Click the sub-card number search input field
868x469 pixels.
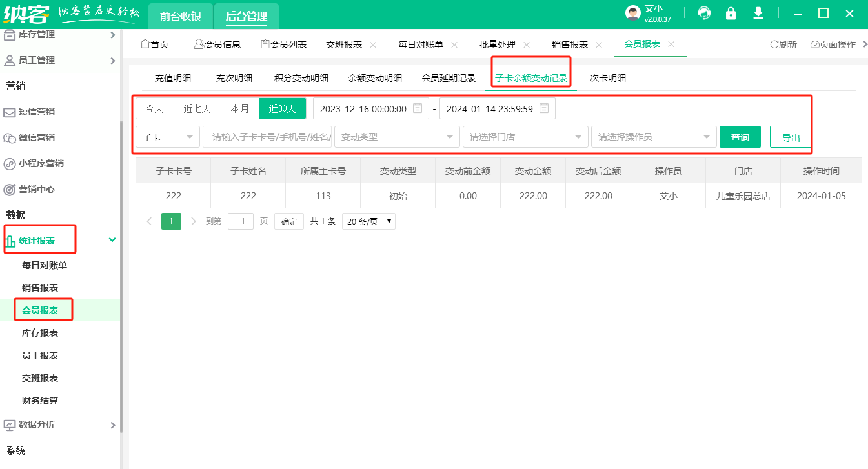267,137
